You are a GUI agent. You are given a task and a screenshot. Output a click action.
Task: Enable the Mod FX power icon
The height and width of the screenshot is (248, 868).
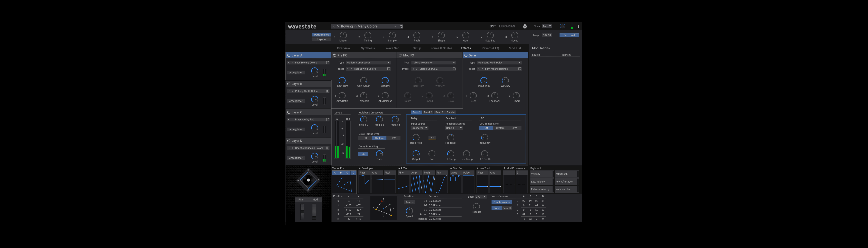pyautogui.click(x=400, y=55)
